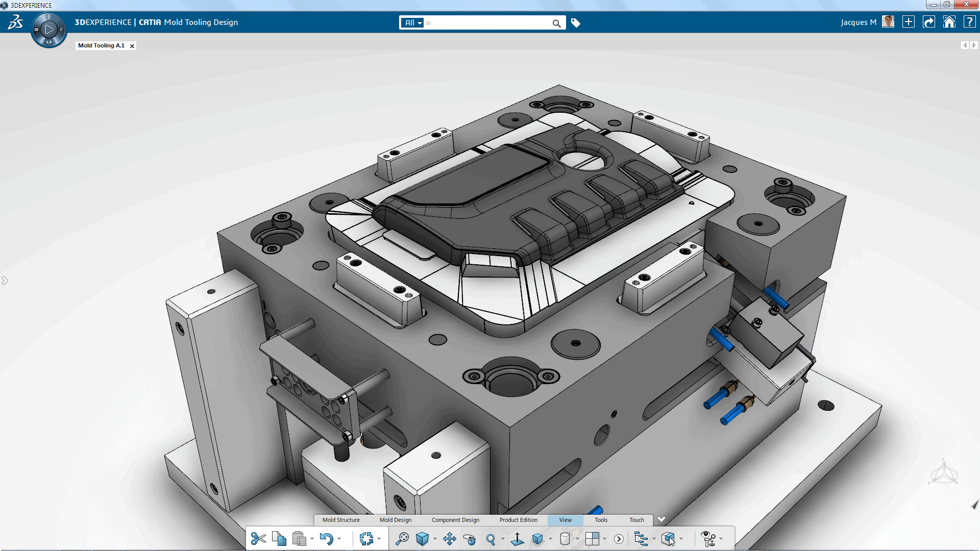Click the Mold Structure tab
This screenshot has width=980, height=551.
[340, 519]
